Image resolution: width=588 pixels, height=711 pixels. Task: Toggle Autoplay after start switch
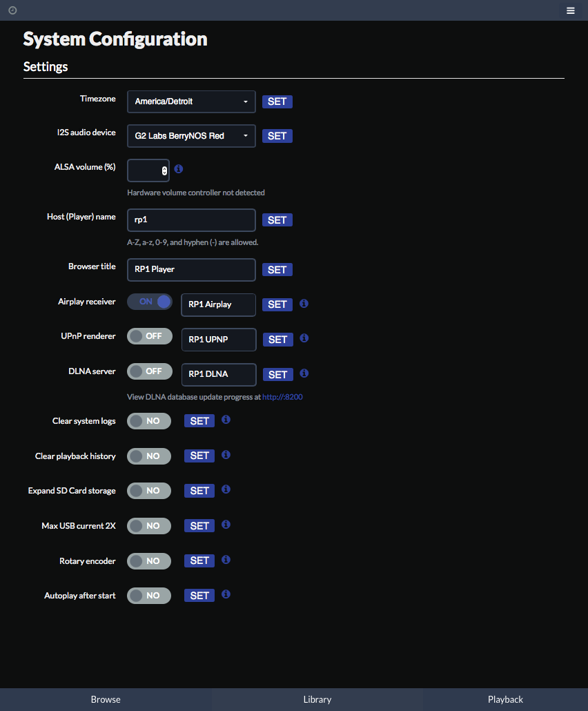[149, 595]
